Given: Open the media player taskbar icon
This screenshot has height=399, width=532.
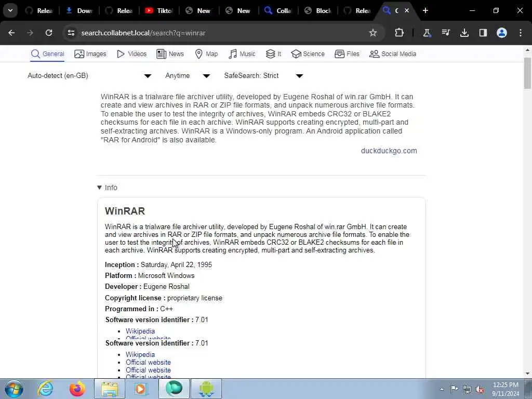Looking at the screenshot, I should pos(141,389).
